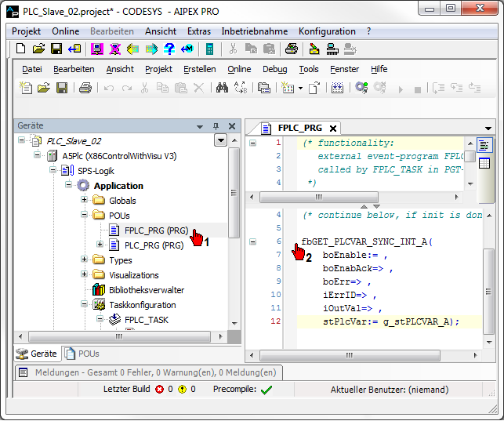Viewport: 504px width, 421px height.
Task: Close the FPLC_PRG editor tab
Action: (333, 129)
